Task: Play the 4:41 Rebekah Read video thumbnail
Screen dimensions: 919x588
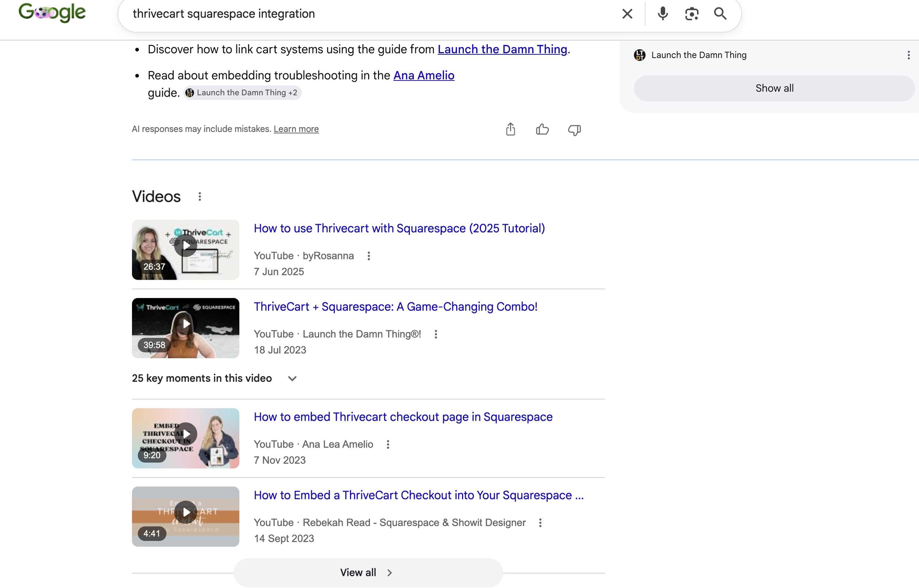Action: [186, 517]
